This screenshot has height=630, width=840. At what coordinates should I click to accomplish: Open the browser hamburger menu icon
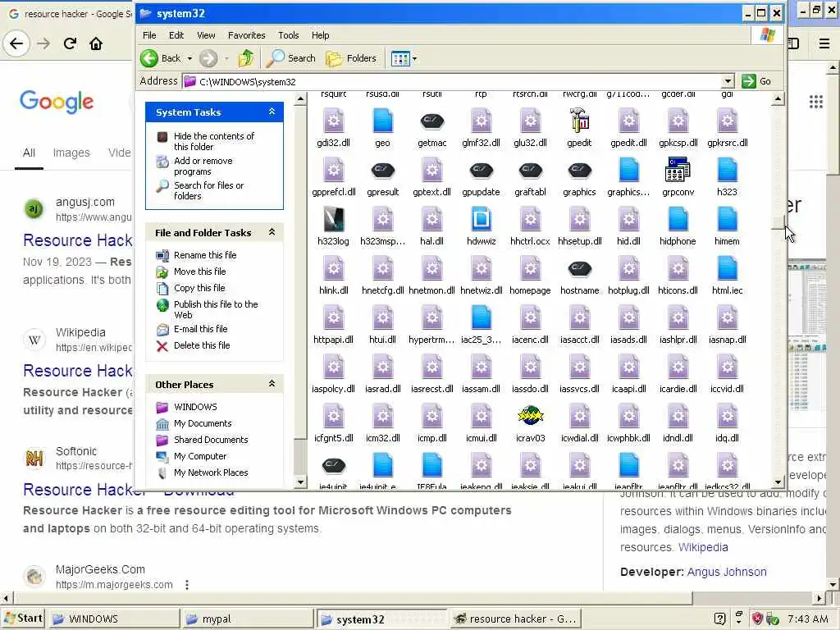point(824,43)
